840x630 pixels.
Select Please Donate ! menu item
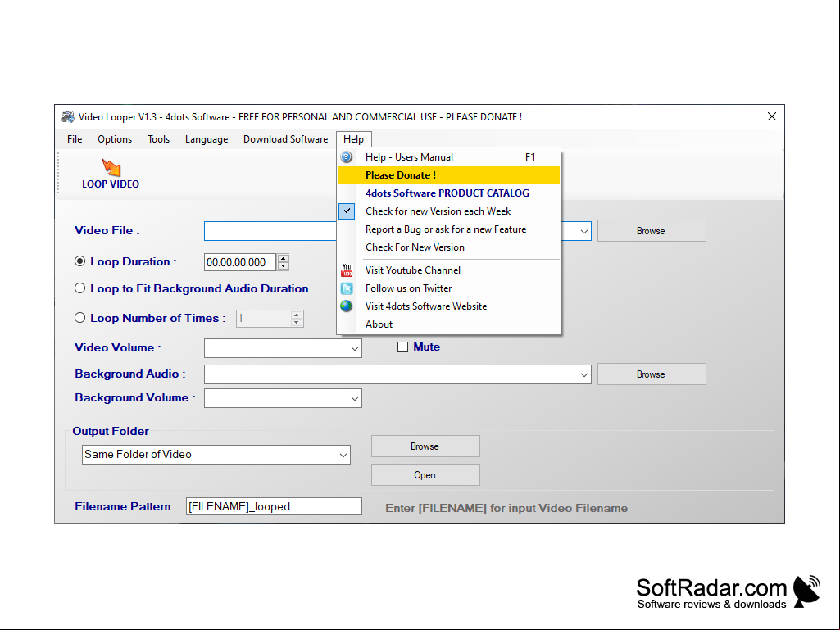pos(449,175)
